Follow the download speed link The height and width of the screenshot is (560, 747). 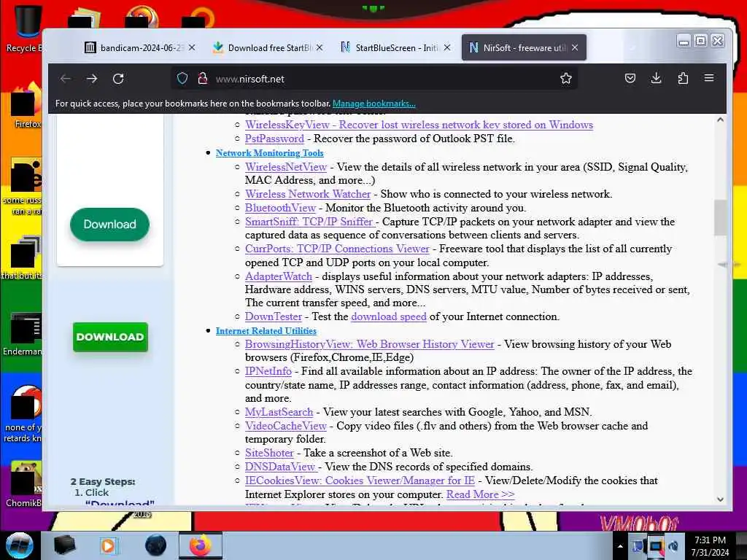[389, 316]
